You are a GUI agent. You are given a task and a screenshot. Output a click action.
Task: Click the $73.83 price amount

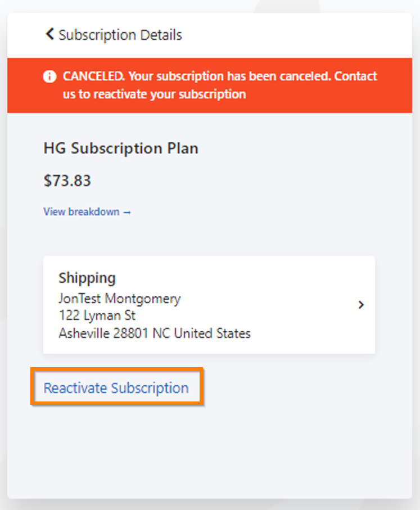coord(67,180)
